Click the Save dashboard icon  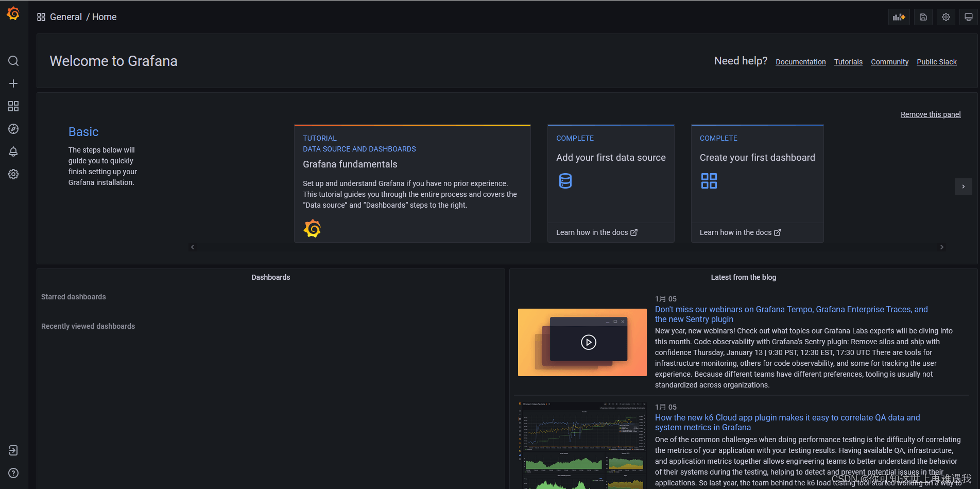click(x=923, y=17)
